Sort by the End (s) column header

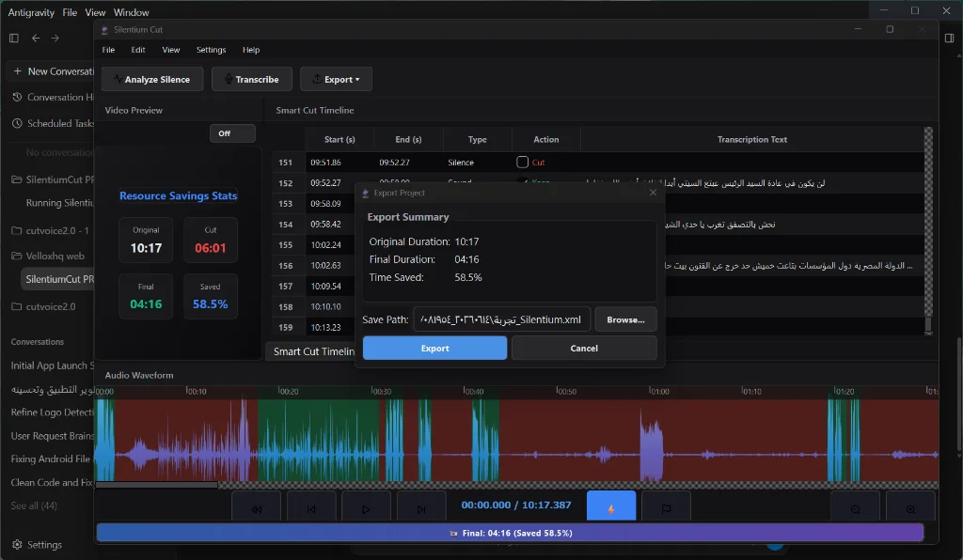(x=408, y=139)
